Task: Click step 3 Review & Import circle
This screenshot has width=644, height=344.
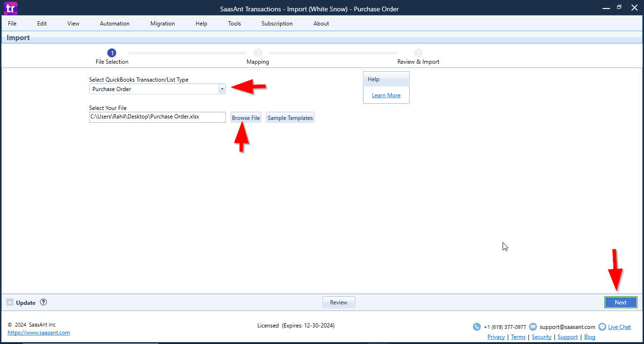Action: (x=418, y=53)
